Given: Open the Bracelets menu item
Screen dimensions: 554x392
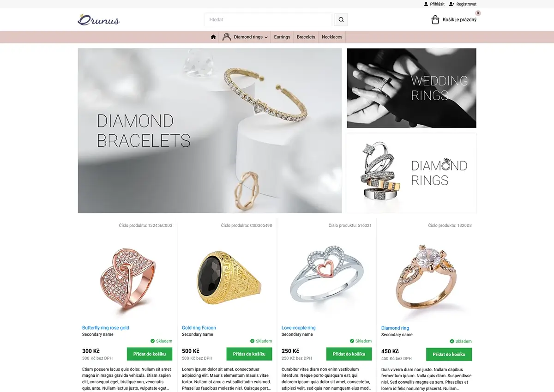Looking at the screenshot, I should pos(306,37).
